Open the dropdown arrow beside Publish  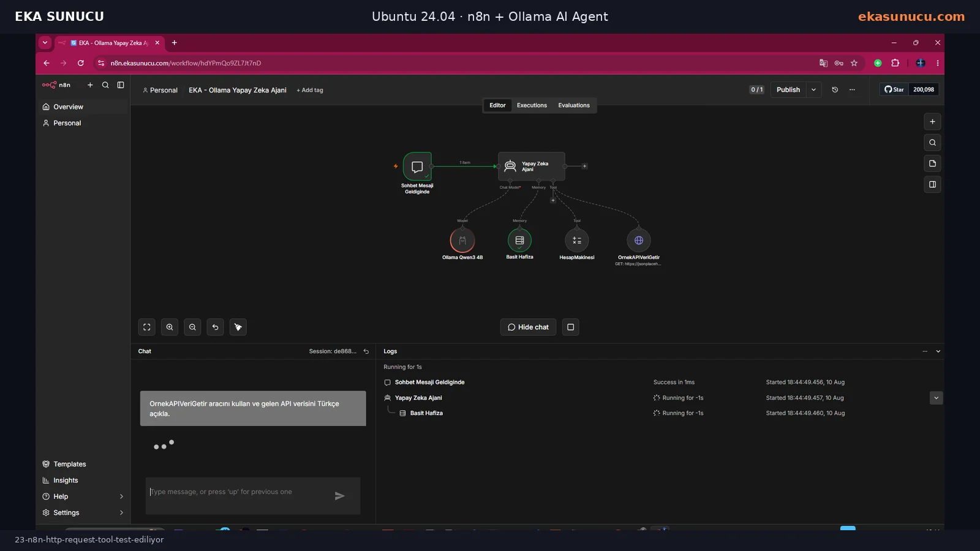(813, 89)
